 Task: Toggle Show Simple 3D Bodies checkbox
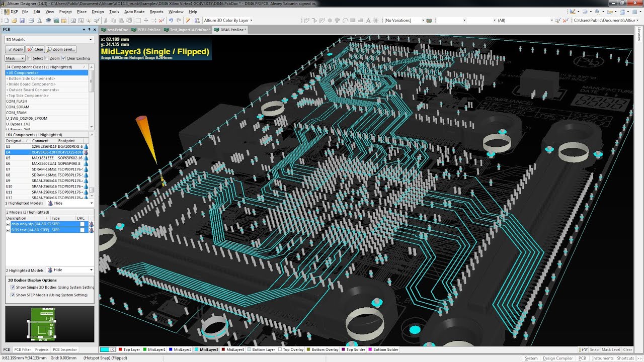point(13,288)
